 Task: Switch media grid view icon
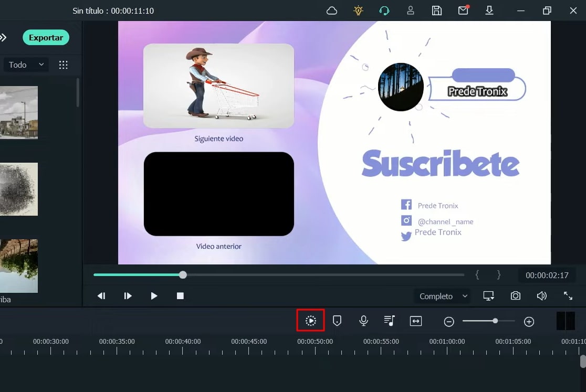pyautogui.click(x=63, y=65)
